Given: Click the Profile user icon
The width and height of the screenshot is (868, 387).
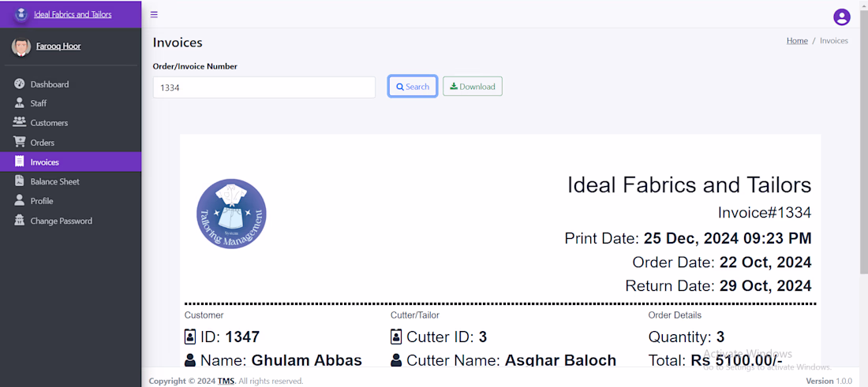Looking at the screenshot, I should pos(20,201).
